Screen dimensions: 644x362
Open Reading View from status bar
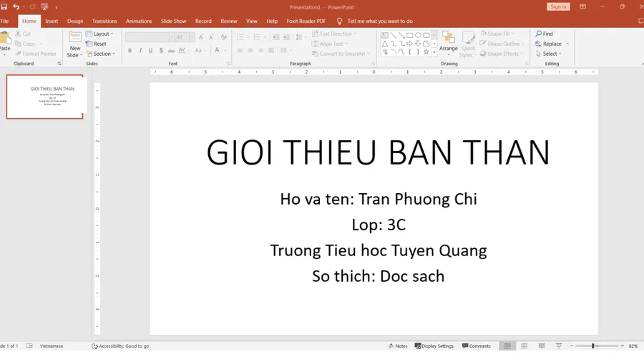542,346
